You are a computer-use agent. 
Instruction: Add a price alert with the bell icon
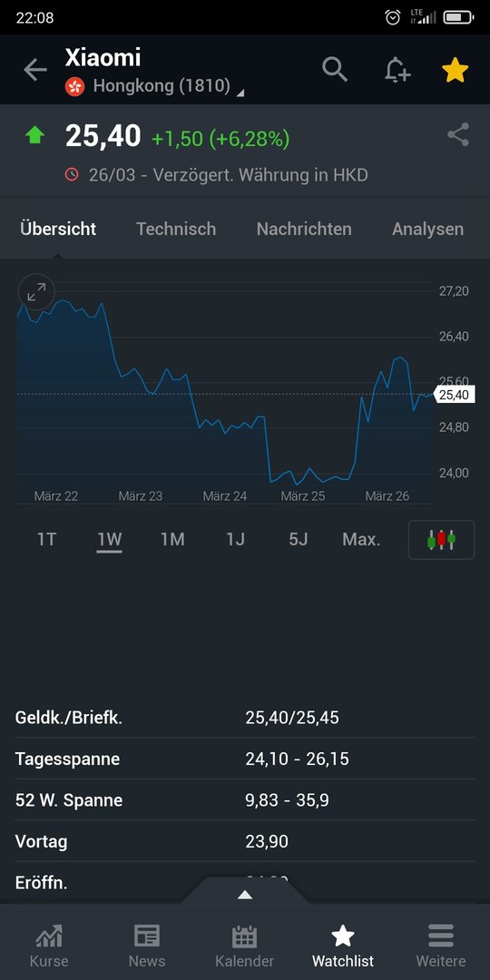click(397, 69)
